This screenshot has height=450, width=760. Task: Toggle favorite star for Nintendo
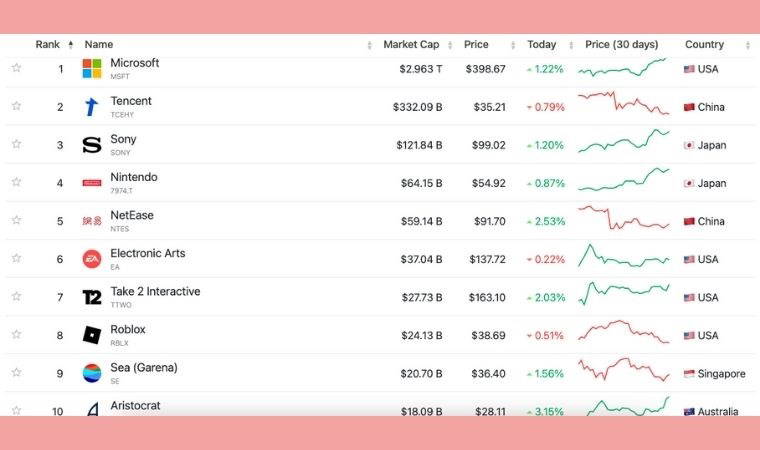pyautogui.click(x=16, y=182)
